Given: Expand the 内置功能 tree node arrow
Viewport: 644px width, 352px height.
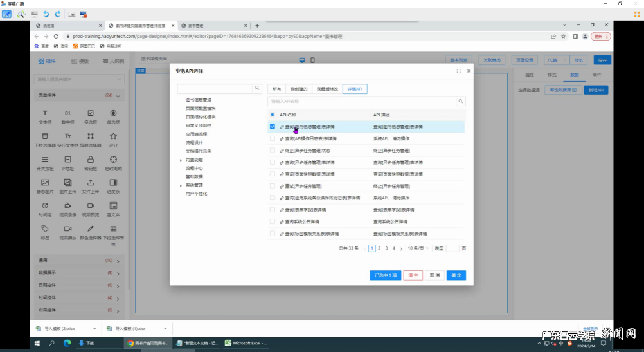Looking at the screenshot, I should (181, 160).
